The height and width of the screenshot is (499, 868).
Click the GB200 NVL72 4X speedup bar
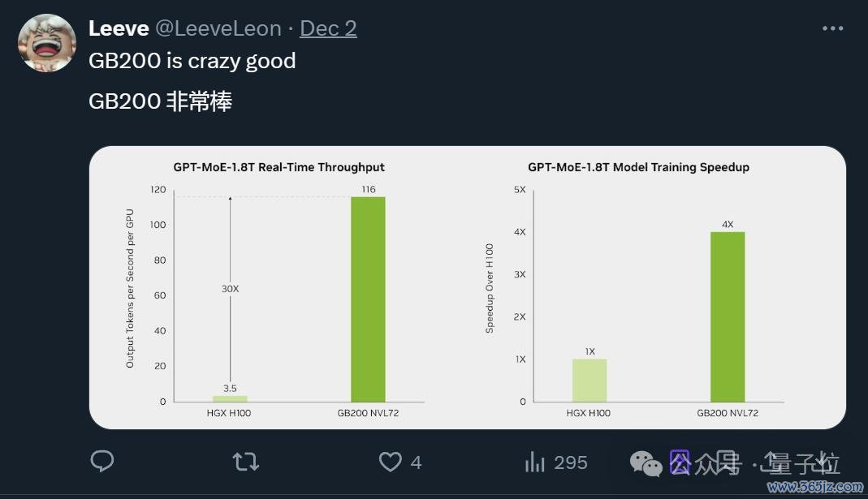pos(728,317)
